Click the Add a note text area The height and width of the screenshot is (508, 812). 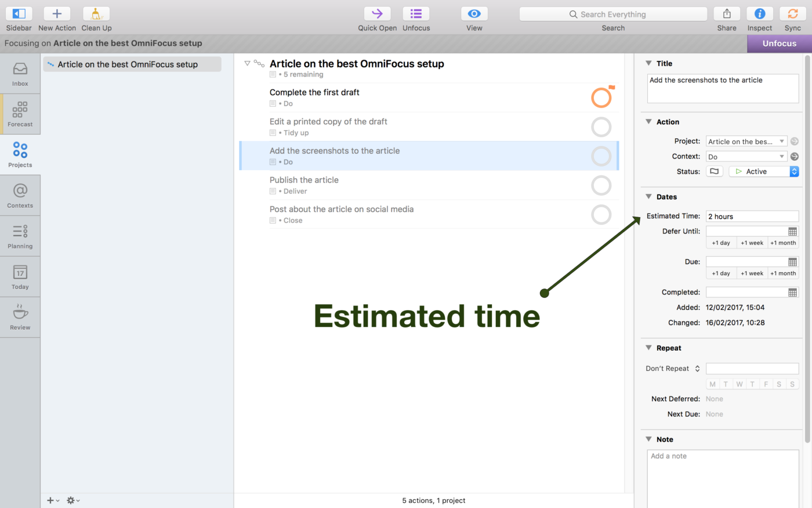(723, 479)
